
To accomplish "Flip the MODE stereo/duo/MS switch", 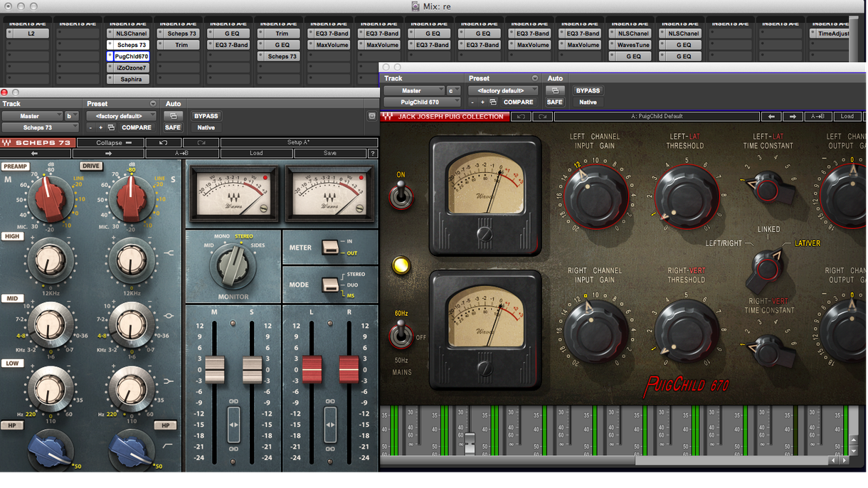I will tap(330, 285).
